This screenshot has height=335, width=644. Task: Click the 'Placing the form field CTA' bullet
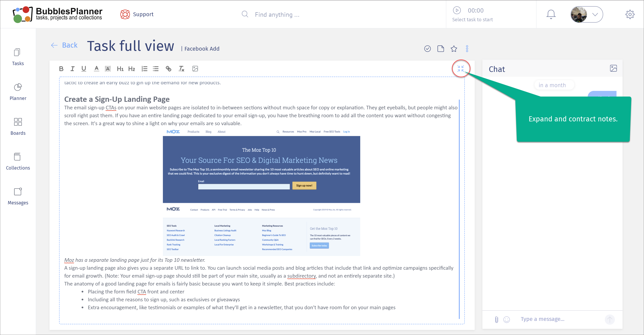pos(136,292)
